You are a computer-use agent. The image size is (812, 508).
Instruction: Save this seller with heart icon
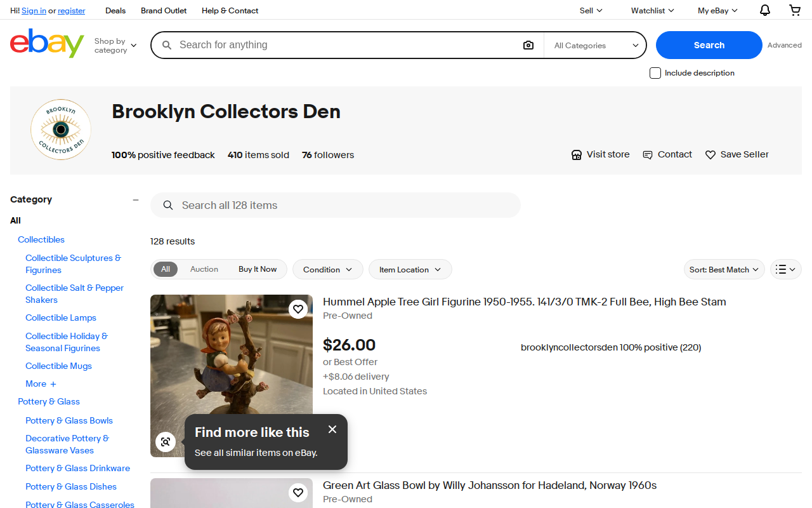point(710,155)
